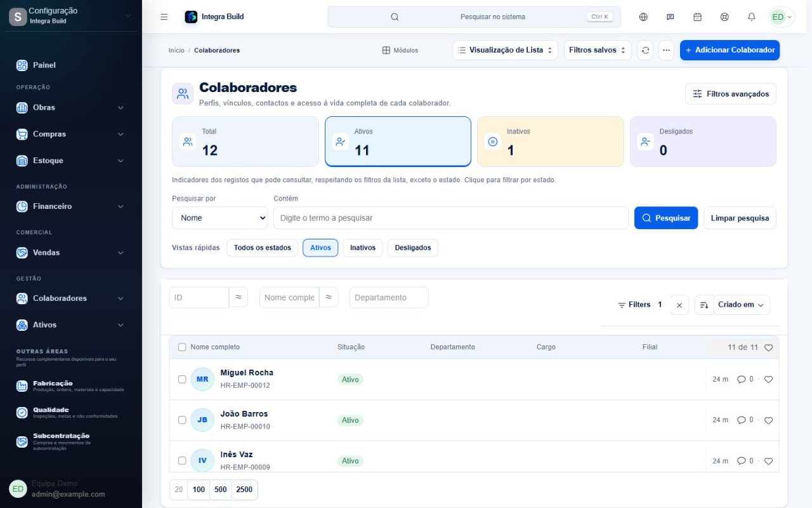Toggle the sort direction icon
The width and height of the screenshot is (812, 508).
pos(704,305)
